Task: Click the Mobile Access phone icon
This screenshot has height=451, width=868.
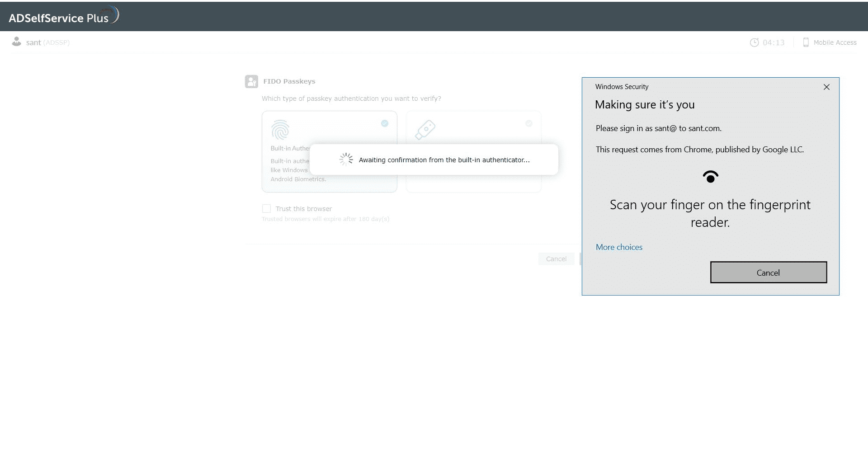Action: coord(806,42)
